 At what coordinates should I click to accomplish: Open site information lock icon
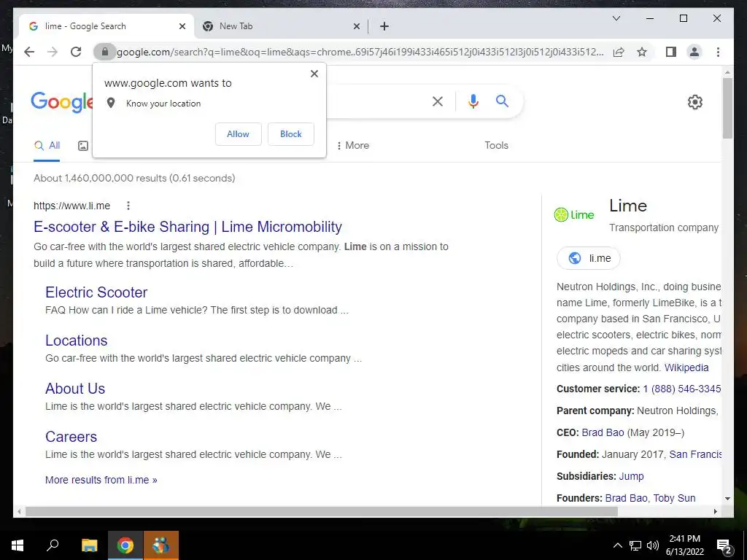105,52
